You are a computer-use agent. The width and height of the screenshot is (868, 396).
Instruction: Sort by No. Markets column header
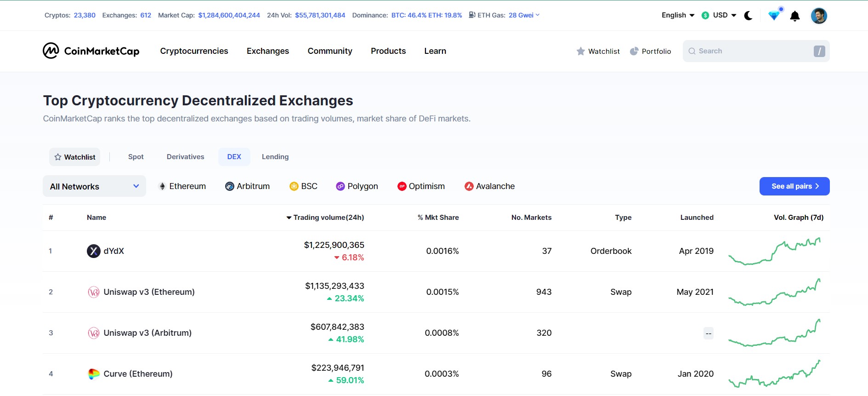531,218
